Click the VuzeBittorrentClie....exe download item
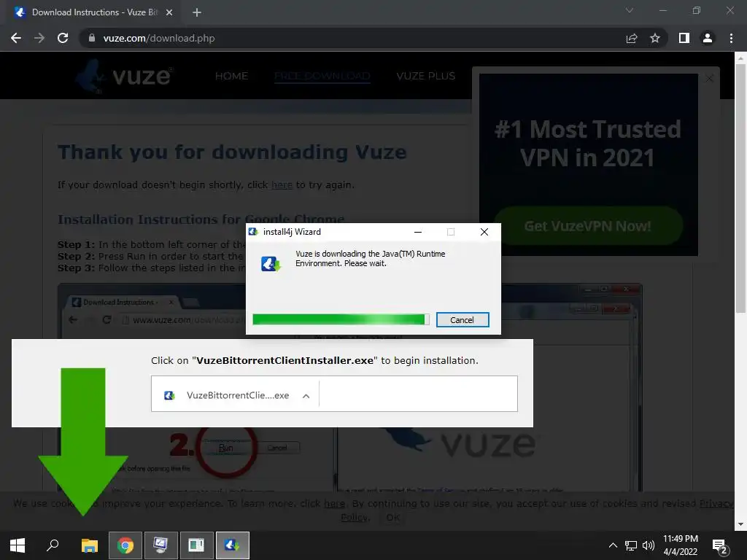Screen dimensions: 747x560 pyautogui.click(x=235, y=395)
